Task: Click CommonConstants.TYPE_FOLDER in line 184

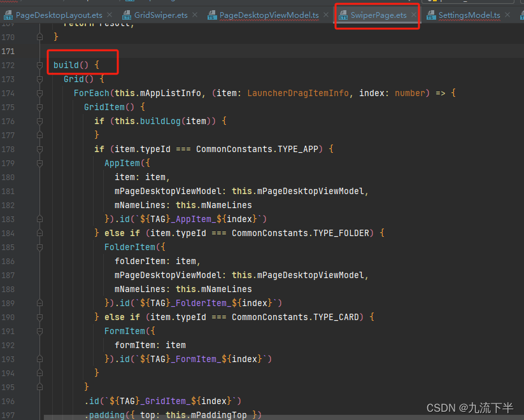Action: 301,233
